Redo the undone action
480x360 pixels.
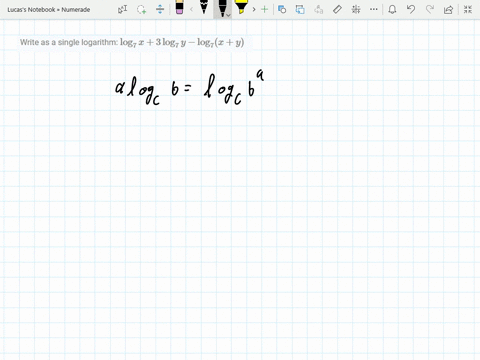point(430,9)
